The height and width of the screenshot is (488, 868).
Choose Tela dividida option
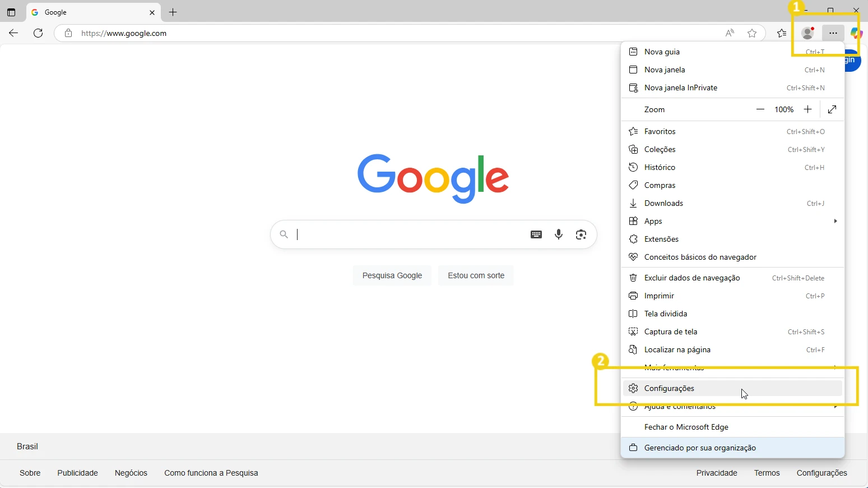[x=733, y=314]
